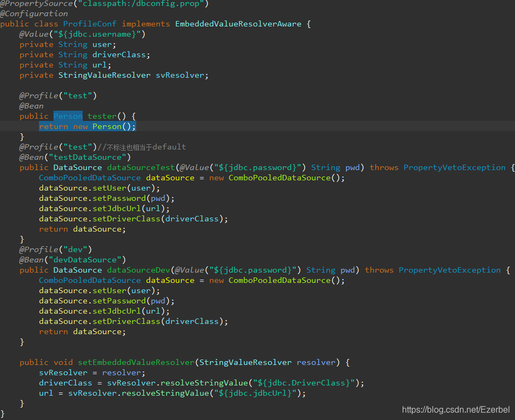Select the ProfileConf class name
Screen dimensions: 515x420
[90, 24]
